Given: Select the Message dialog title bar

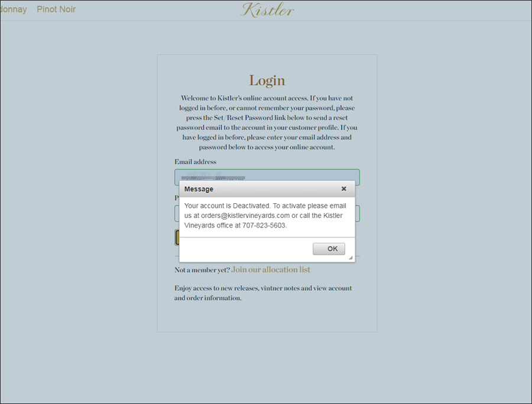Looking at the screenshot, I should tap(267, 189).
